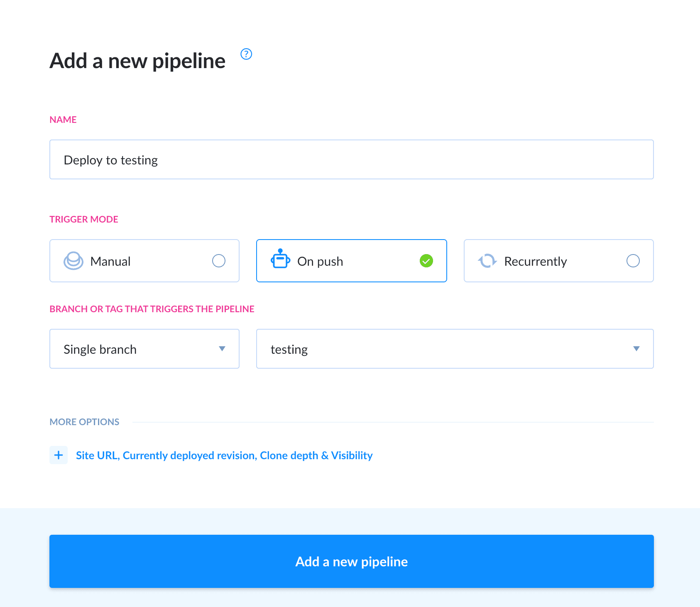Click the Manual label text
Screen dimensions: 700x607
point(110,261)
